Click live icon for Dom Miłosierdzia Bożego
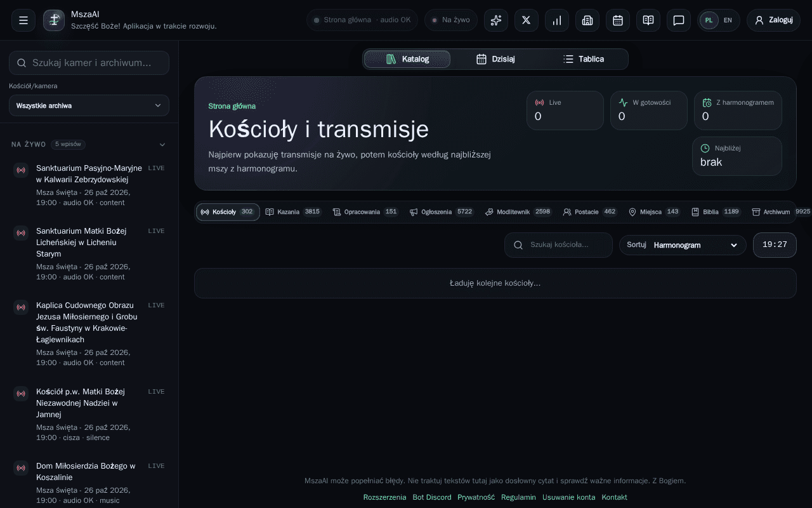 [x=21, y=468]
